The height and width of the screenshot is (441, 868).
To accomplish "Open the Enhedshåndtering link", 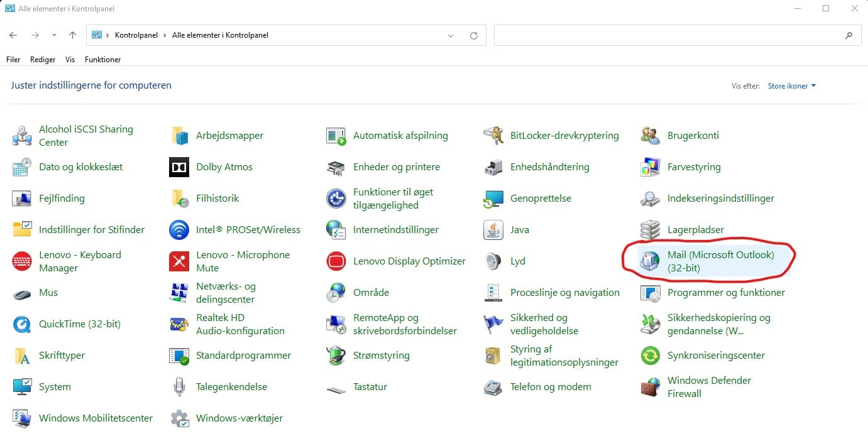I will coord(549,167).
